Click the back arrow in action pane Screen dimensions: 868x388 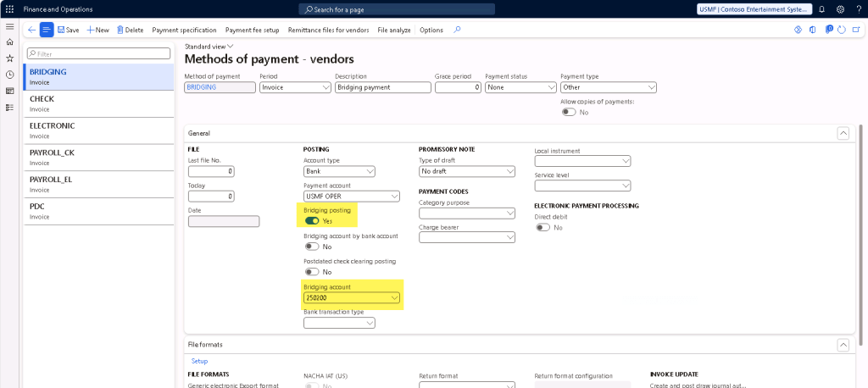pos(31,30)
